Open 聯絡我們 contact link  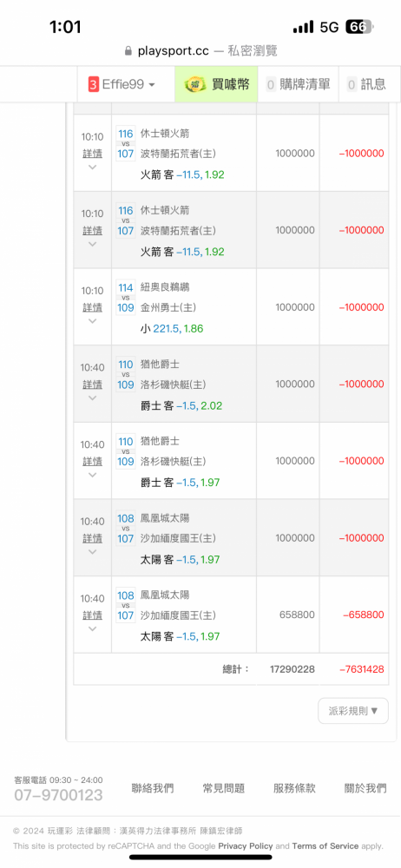pyautogui.click(x=152, y=788)
